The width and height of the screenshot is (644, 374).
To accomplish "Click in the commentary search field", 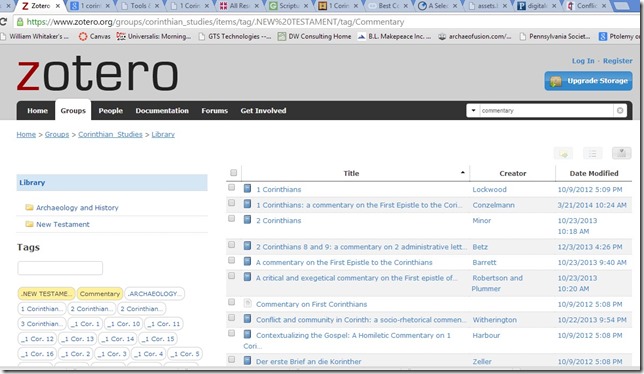I will (546, 110).
